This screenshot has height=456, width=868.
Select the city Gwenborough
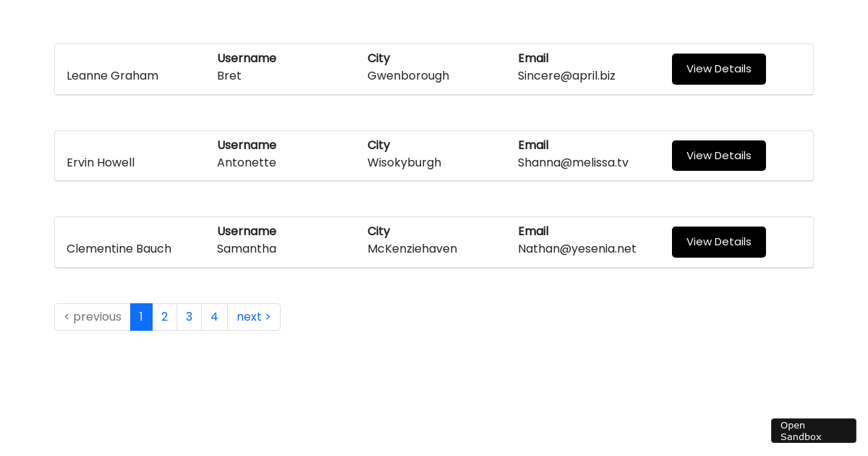(x=408, y=76)
